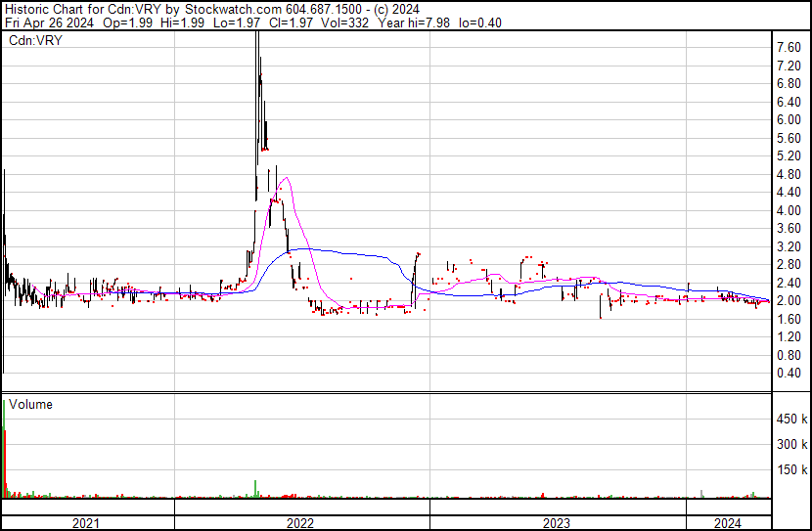Click the 2.80 price axis label
Screen dimensions: 812x531
pos(789,264)
